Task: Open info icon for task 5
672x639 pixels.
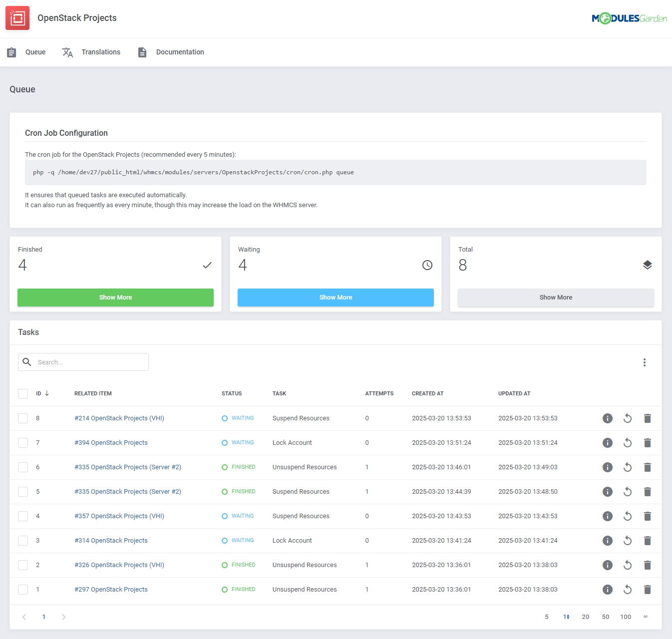Action: (608, 492)
